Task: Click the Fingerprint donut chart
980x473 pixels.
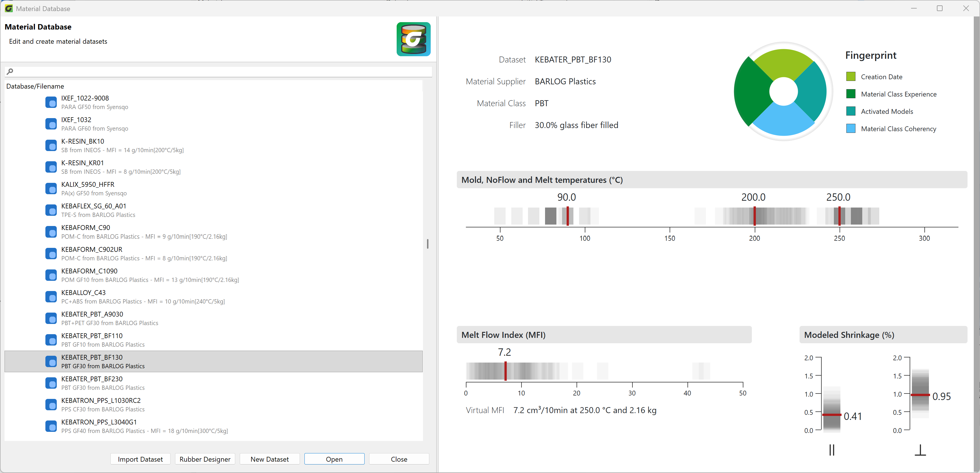Action: pos(783,92)
